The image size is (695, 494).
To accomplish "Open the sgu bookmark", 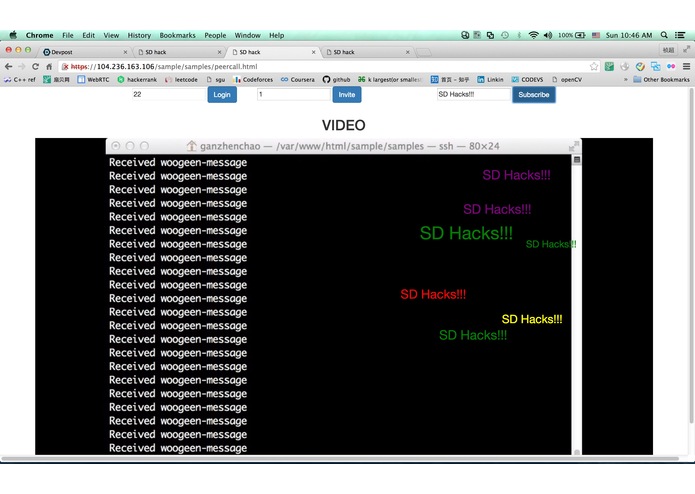I will click(x=216, y=79).
